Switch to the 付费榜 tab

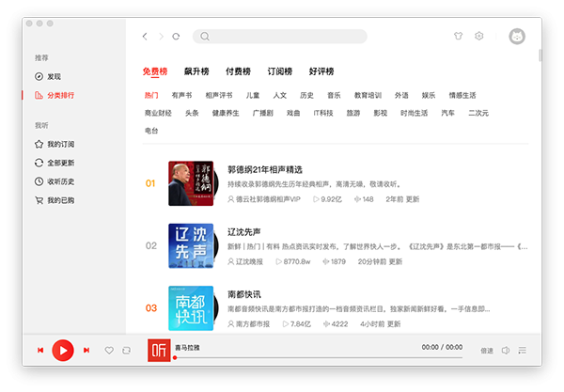239,71
